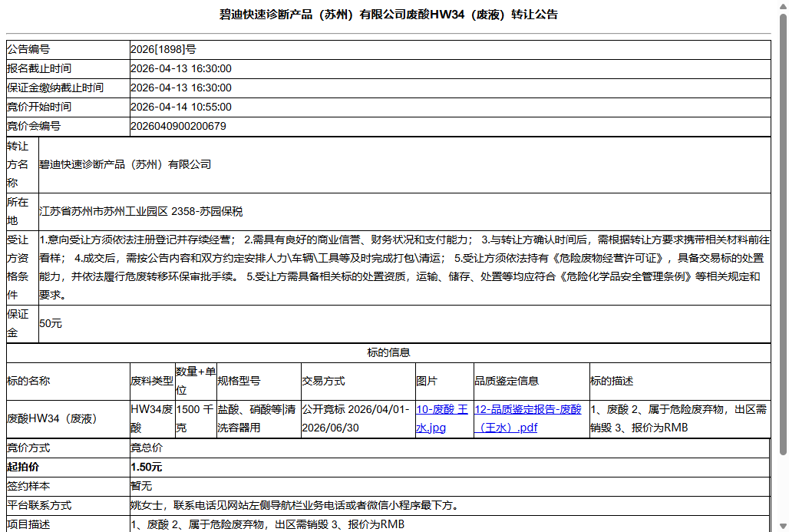Click the 规格型号 column header
The height and width of the screenshot is (532, 789).
(259, 381)
